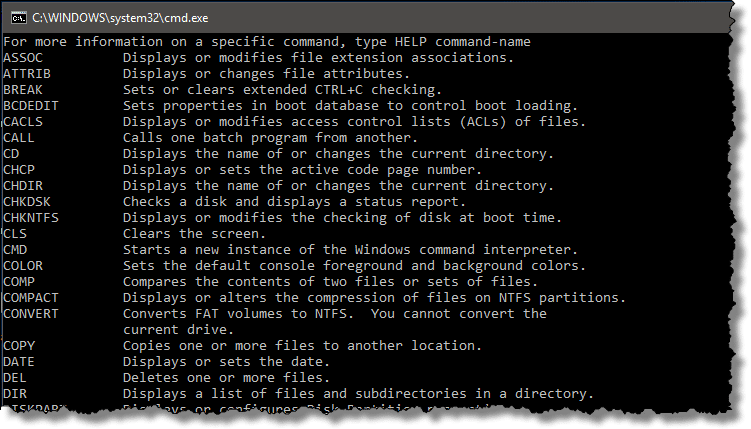Click the CHDIR command entry

(x=278, y=186)
